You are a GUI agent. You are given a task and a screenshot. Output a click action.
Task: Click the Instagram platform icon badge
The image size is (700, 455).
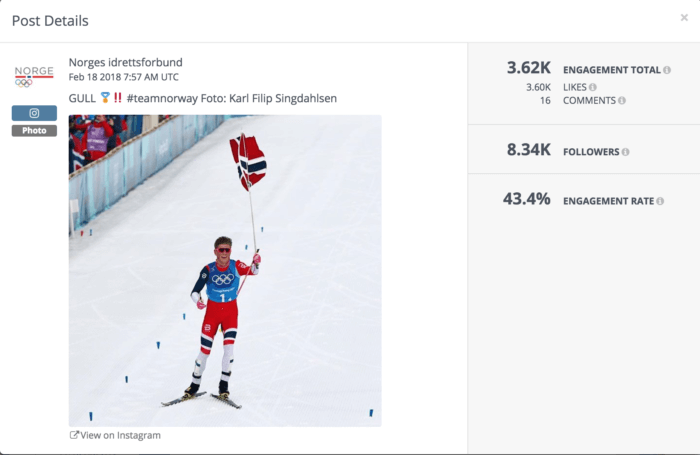coord(34,114)
